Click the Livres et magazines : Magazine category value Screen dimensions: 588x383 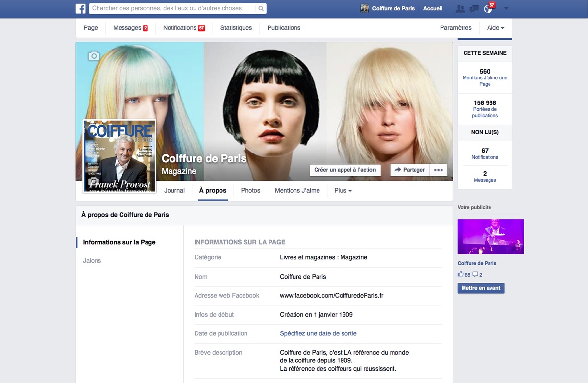click(x=323, y=257)
